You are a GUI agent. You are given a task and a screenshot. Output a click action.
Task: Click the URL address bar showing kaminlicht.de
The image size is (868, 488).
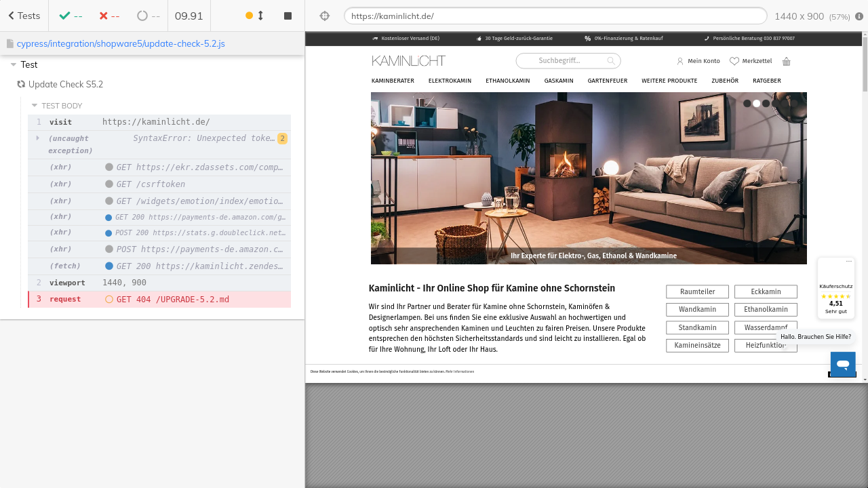[x=555, y=16]
